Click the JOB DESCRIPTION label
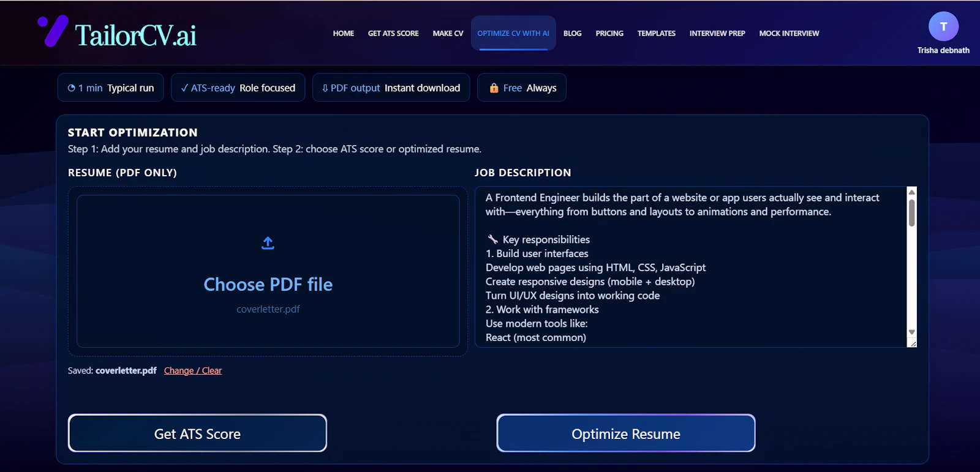 (x=523, y=173)
